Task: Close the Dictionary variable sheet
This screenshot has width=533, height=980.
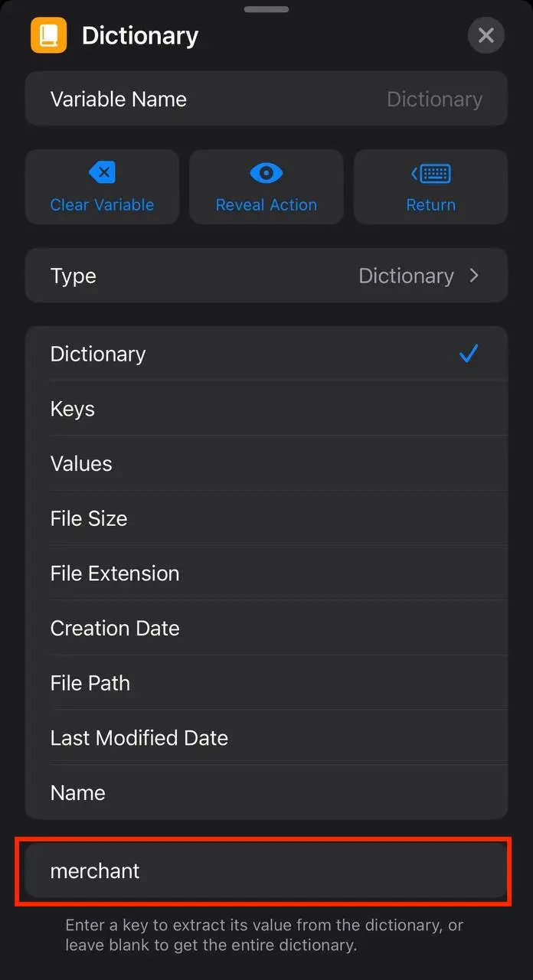Action: [486, 35]
